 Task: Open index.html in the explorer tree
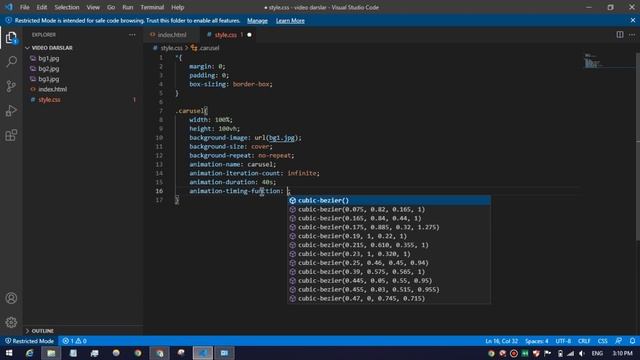point(53,89)
